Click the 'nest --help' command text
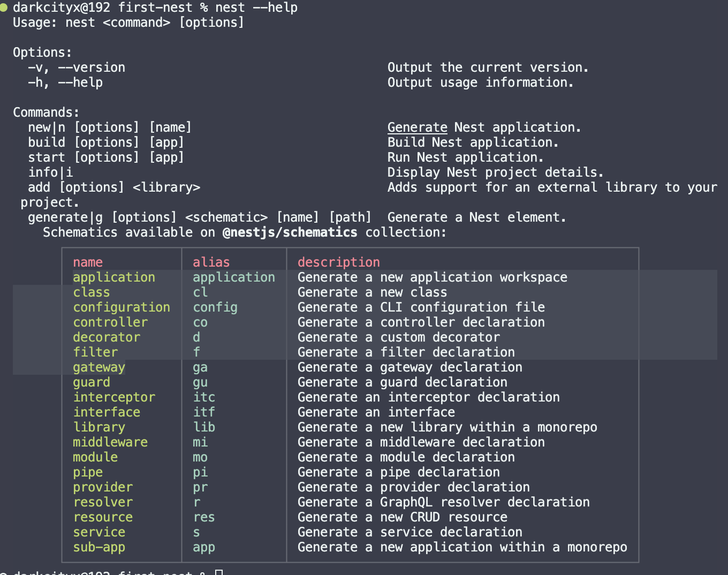This screenshot has height=575, width=728. 256,7
